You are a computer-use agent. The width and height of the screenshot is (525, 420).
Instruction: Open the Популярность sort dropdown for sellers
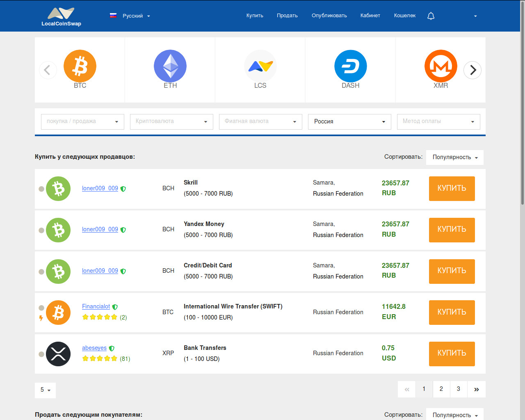[455, 157]
